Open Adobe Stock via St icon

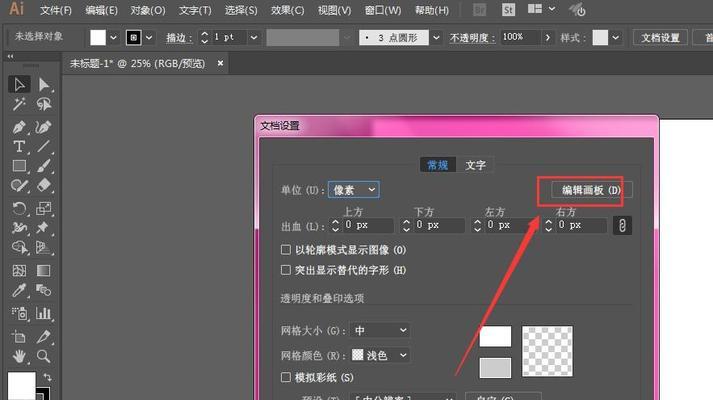pos(508,10)
